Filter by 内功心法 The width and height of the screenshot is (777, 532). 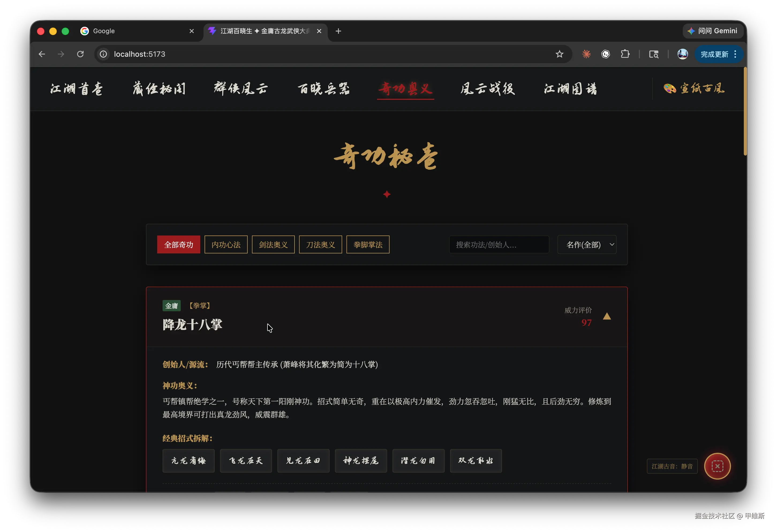[226, 245]
